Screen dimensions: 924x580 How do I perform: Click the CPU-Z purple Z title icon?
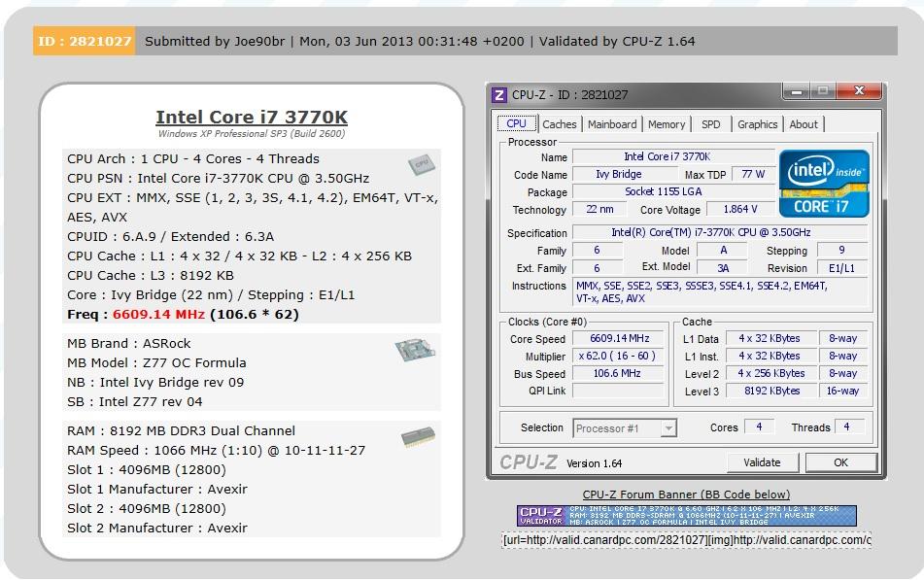click(x=499, y=95)
